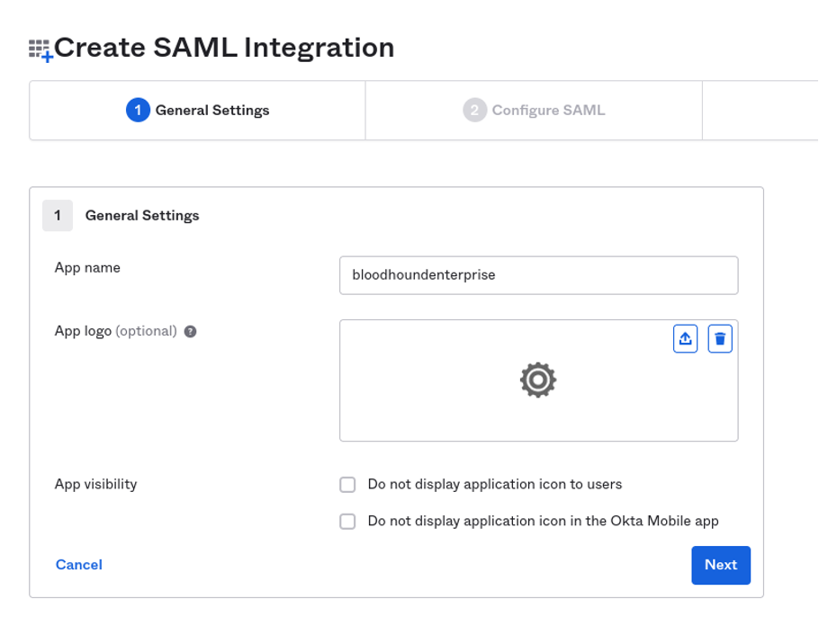Switch to the Configure SAML step
819x644 pixels.
pyautogui.click(x=534, y=110)
